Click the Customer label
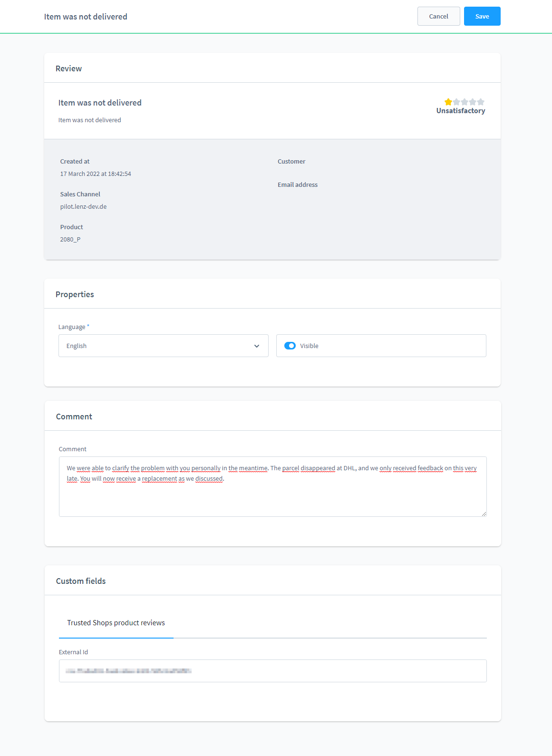Viewport: 552px width, 756px height. point(291,161)
